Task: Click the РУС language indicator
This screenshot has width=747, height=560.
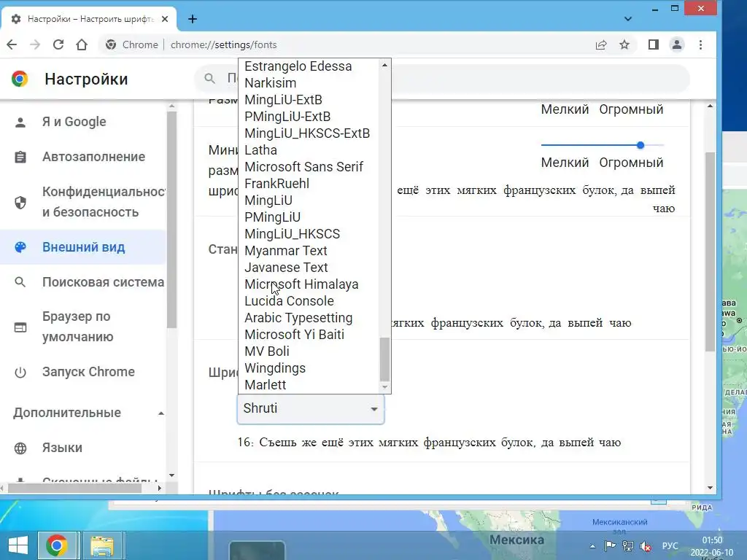Action: 670,545
